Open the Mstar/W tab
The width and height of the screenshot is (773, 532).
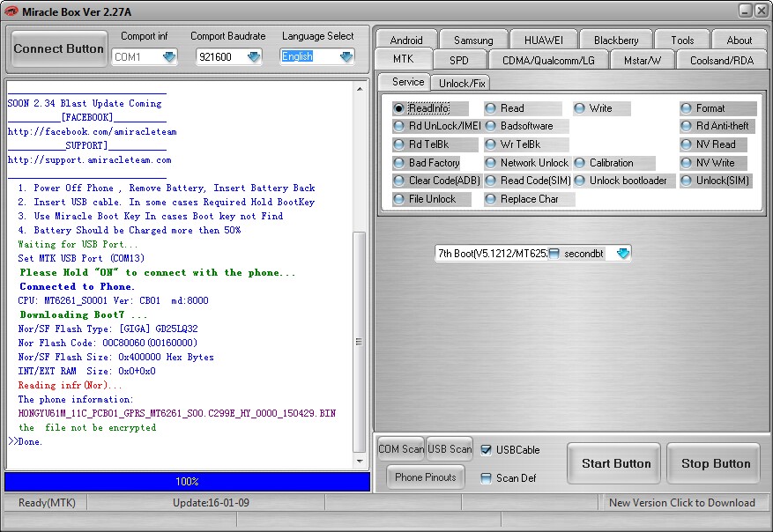tap(642, 61)
